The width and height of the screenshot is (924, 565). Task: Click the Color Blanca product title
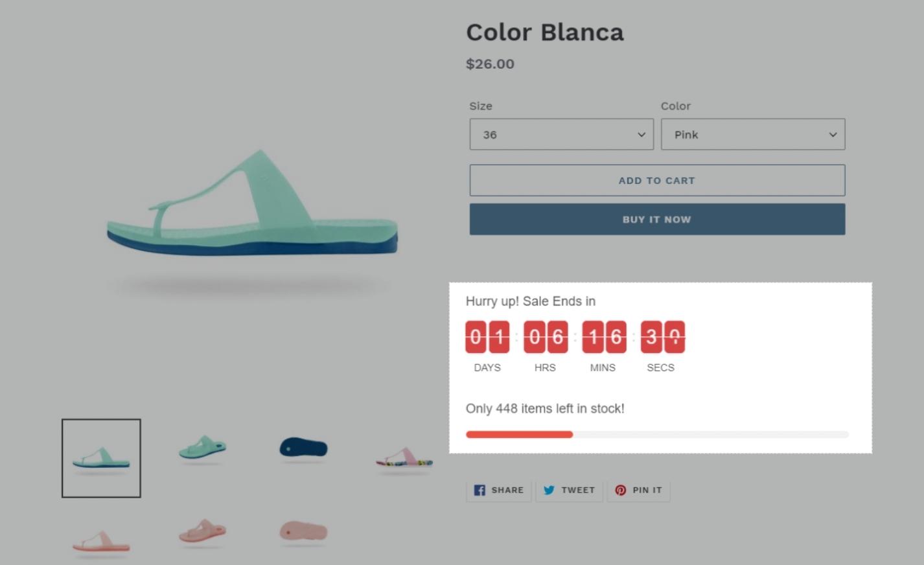(x=544, y=32)
